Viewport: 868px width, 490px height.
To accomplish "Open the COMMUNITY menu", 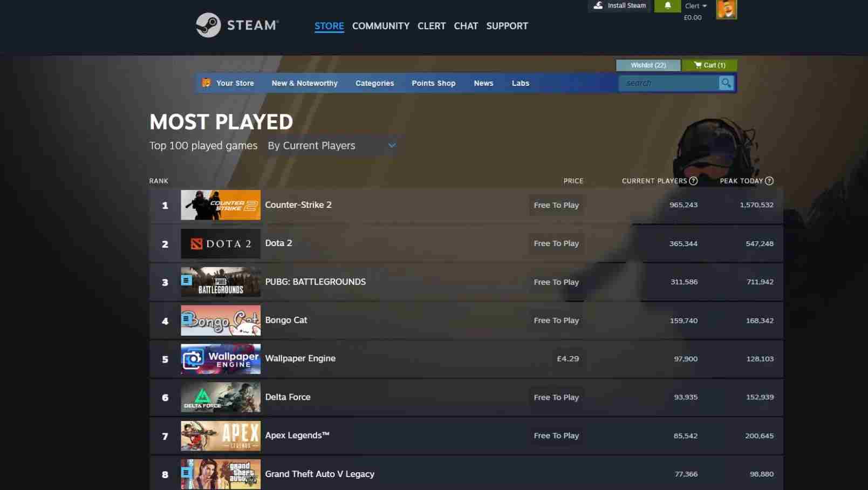I will 380,26.
